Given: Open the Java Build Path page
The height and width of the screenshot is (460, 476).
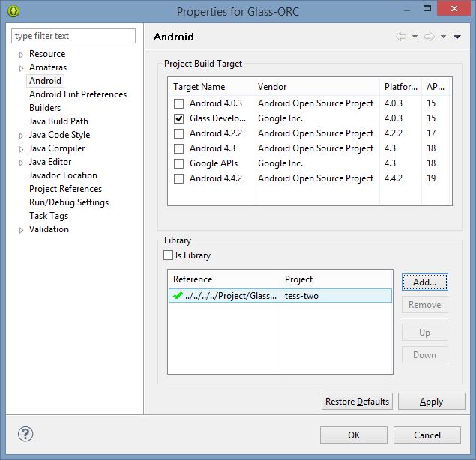Looking at the screenshot, I should [58, 121].
